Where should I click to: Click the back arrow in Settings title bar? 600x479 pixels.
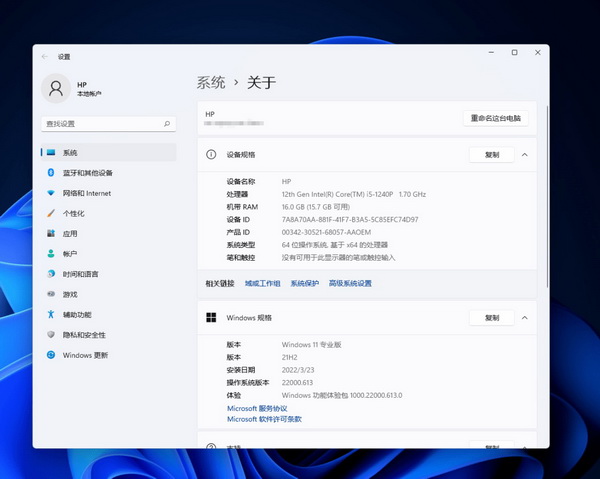coord(45,57)
